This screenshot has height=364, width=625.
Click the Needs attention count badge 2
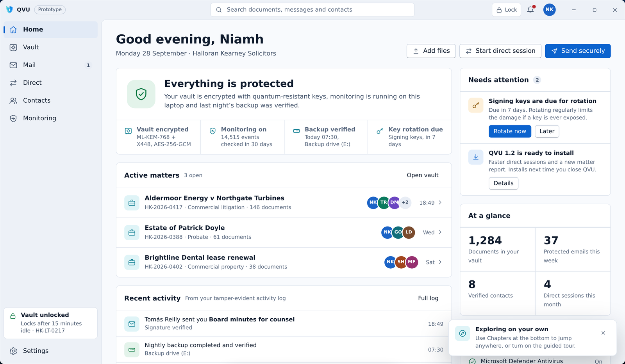click(537, 80)
